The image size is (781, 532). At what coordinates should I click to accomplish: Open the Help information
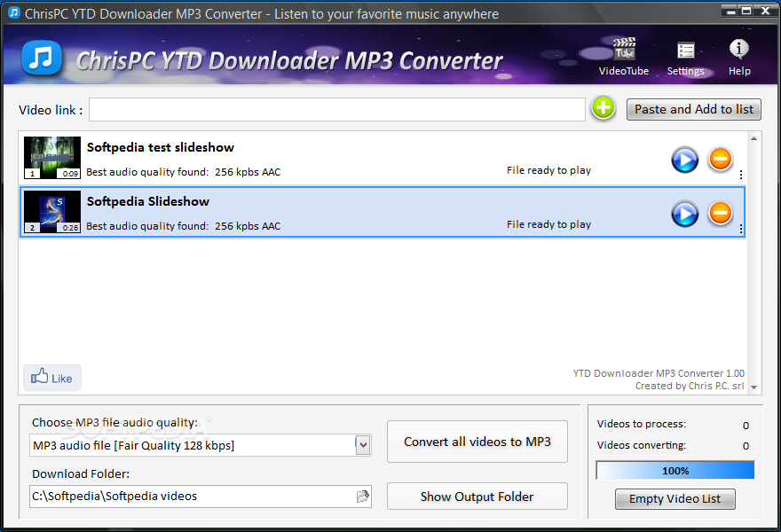[x=739, y=58]
